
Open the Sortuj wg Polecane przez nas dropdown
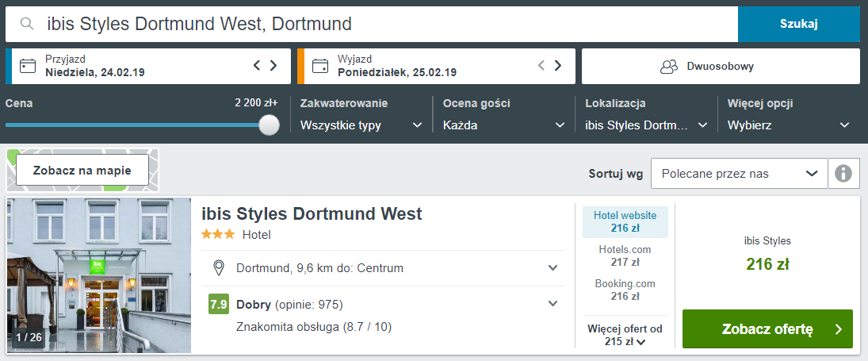739,174
